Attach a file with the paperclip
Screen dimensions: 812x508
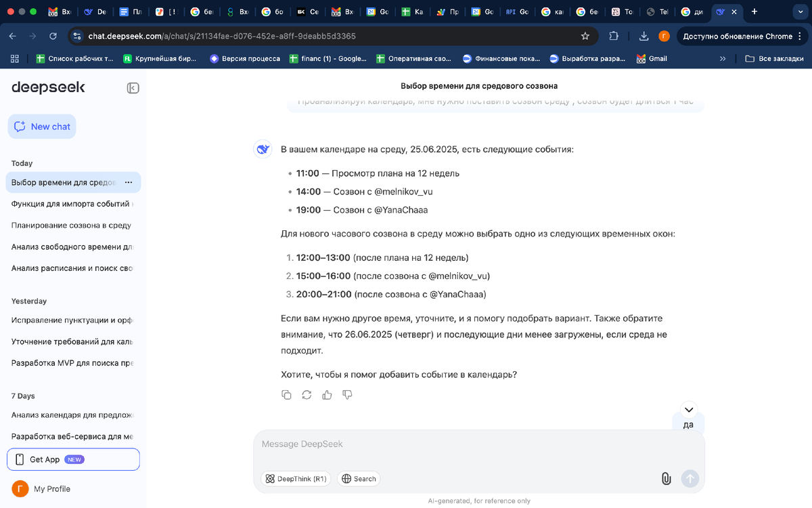[x=666, y=479]
